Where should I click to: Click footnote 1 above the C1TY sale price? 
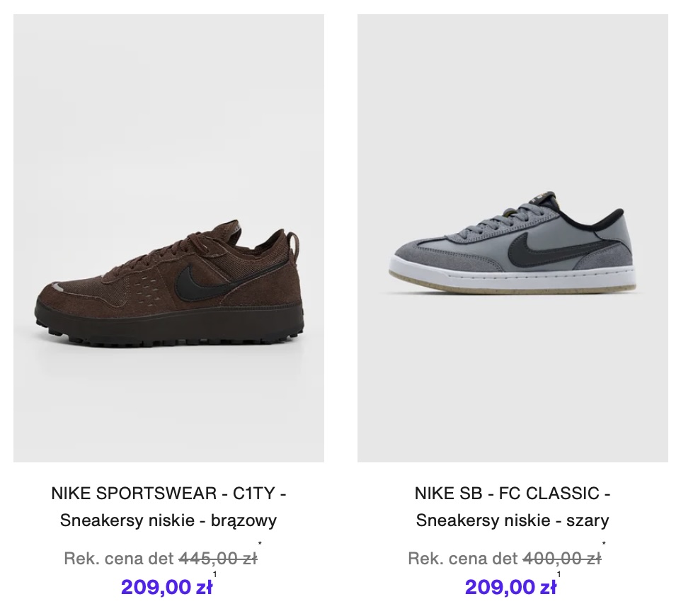[x=214, y=574]
